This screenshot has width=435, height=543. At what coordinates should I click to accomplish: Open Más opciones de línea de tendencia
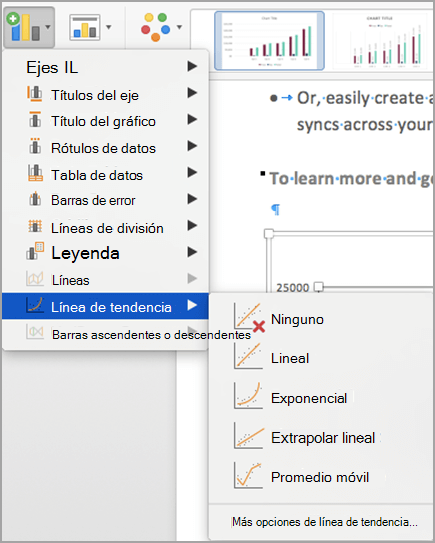[x=325, y=522]
